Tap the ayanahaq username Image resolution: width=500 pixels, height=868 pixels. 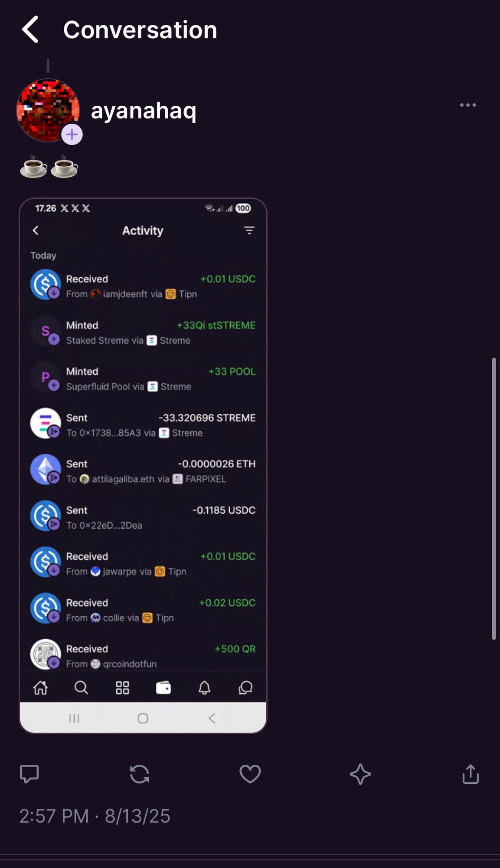point(144,111)
